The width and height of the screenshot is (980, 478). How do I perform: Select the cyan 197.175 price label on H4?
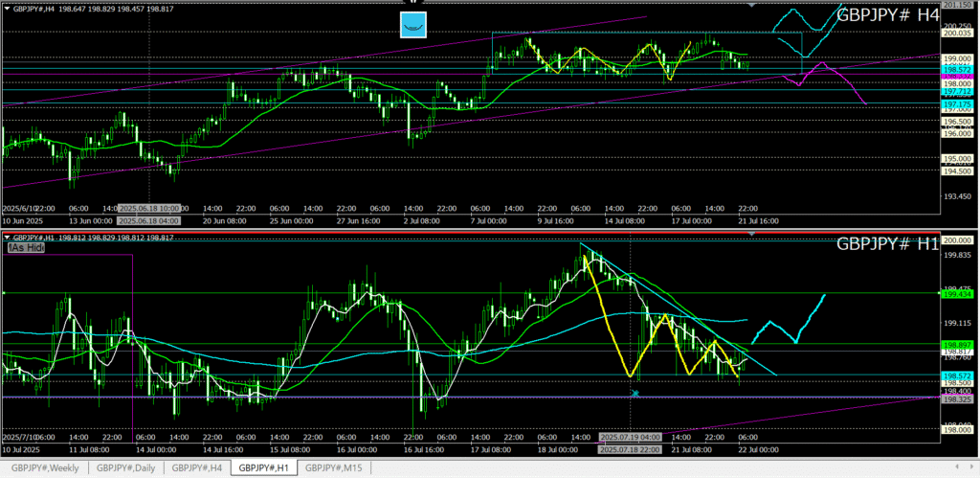click(958, 103)
